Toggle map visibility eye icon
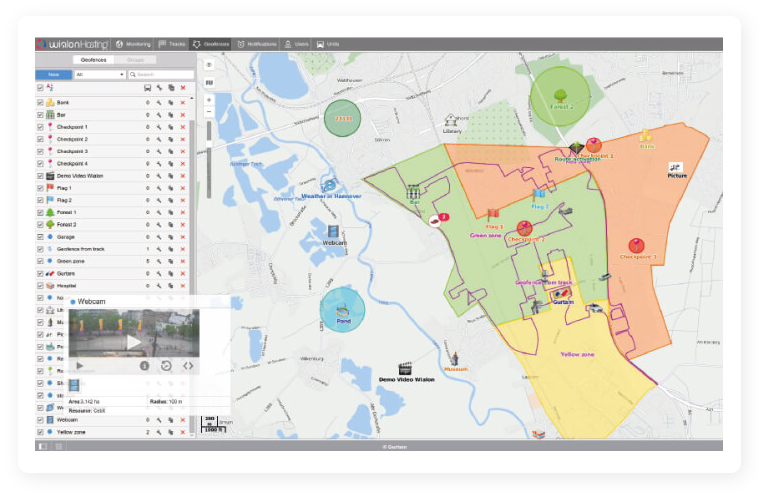This screenshot has width=772, height=494. click(209, 65)
